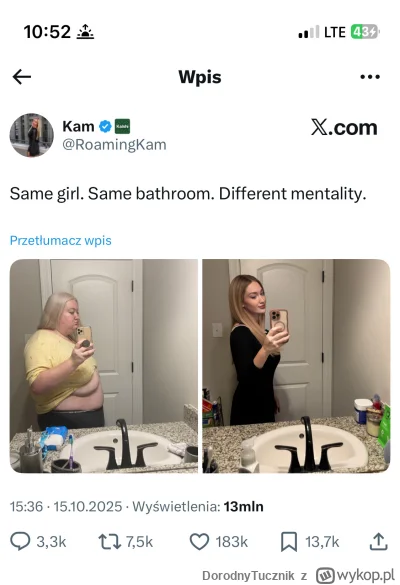The height and width of the screenshot is (585, 400).
Task: Like the post with heart icon
Action: point(199,542)
